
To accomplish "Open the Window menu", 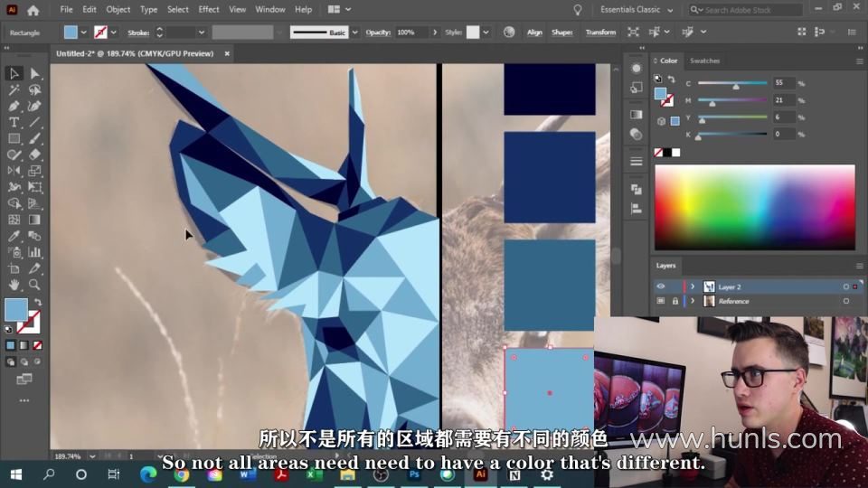I will tap(270, 9).
